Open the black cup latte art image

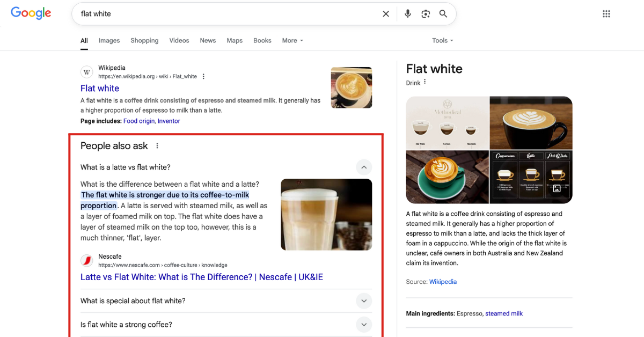pyautogui.click(x=531, y=123)
